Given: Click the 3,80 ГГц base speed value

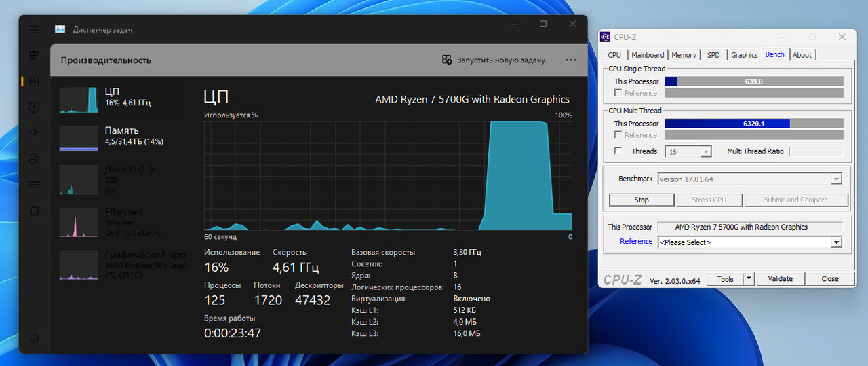Looking at the screenshot, I should [467, 252].
